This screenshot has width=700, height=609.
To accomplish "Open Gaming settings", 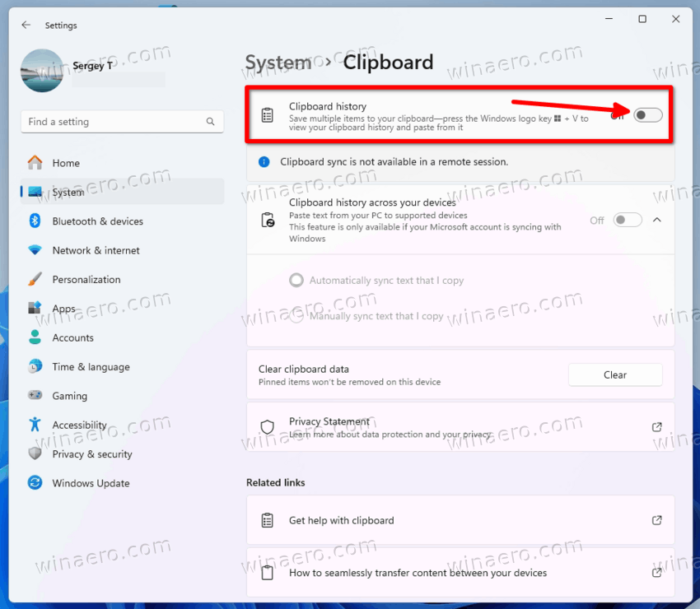I will [x=122, y=396].
